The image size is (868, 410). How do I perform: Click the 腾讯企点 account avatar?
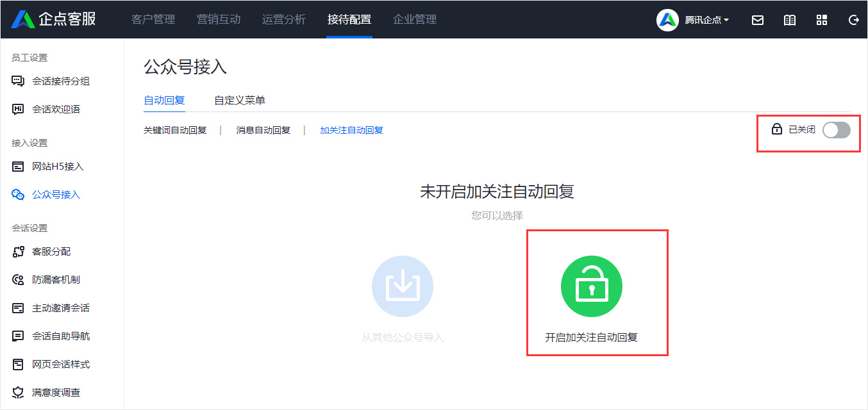coord(667,20)
